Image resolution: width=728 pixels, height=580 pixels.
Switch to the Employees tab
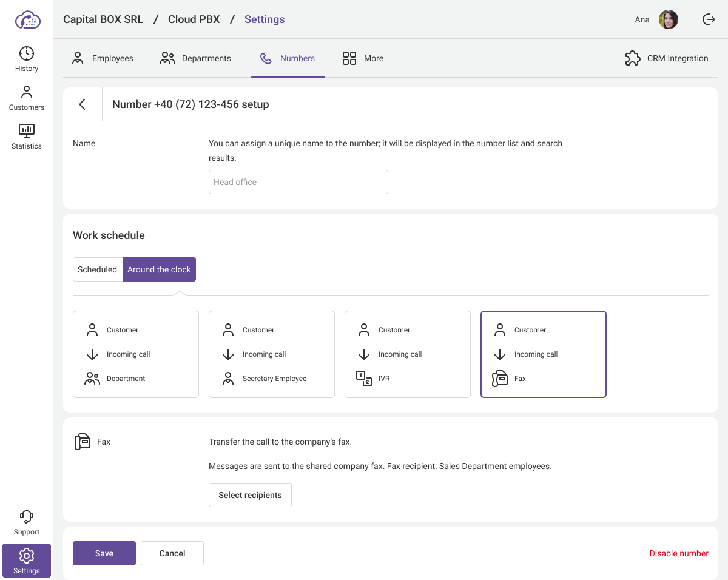(103, 58)
